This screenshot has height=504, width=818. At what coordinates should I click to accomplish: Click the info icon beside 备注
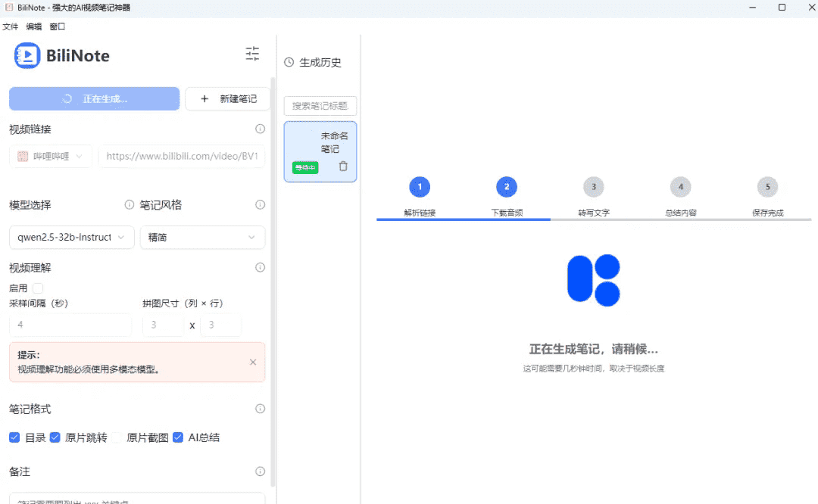tap(260, 471)
